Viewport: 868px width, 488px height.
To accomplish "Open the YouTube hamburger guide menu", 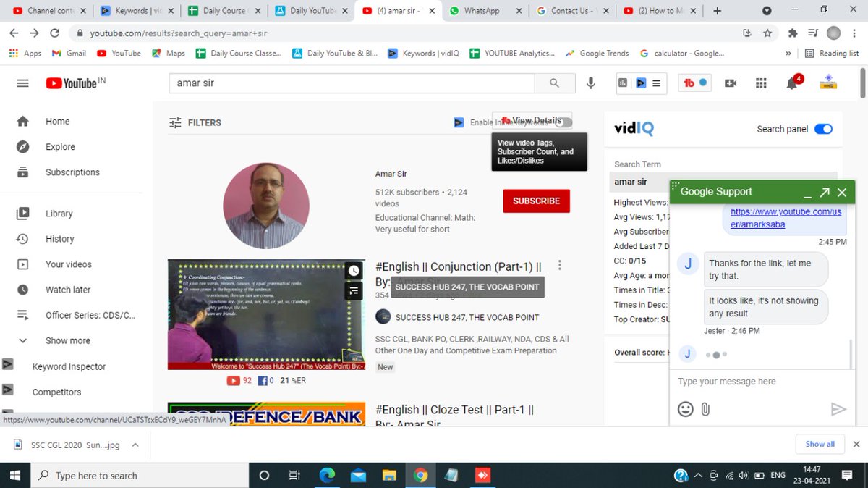I will [22, 83].
